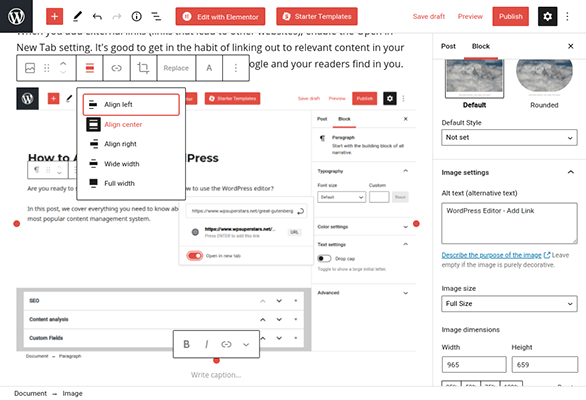Screen dimensions: 586x400
Task: Open the Options three-dot menu in the top bar
Action: (567, 16)
